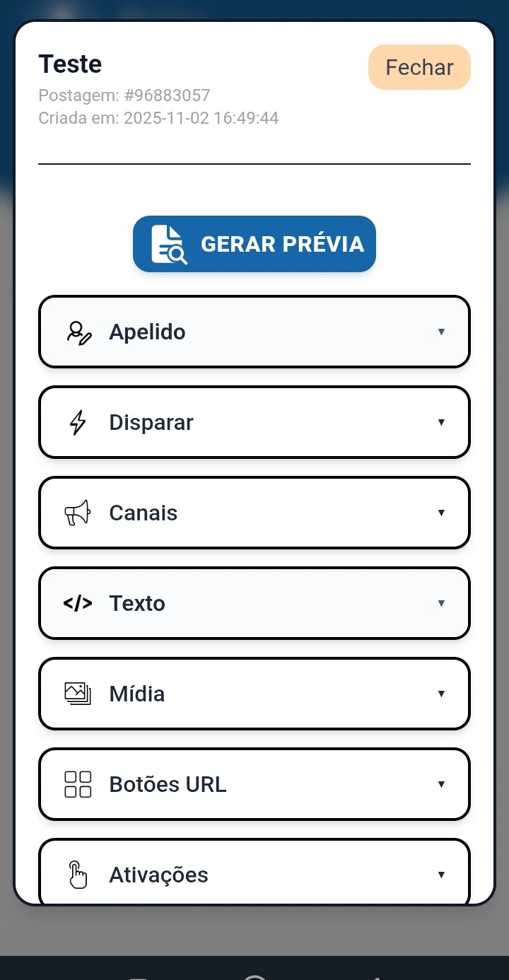The width and height of the screenshot is (509, 980).
Task: Open the Texto section label
Action: (x=137, y=604)
